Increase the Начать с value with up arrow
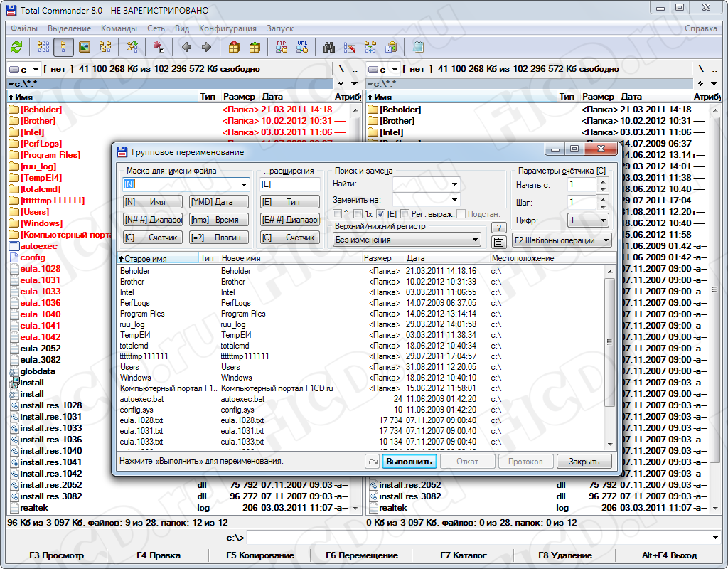The image size is (728, 569). click(603, 181)
